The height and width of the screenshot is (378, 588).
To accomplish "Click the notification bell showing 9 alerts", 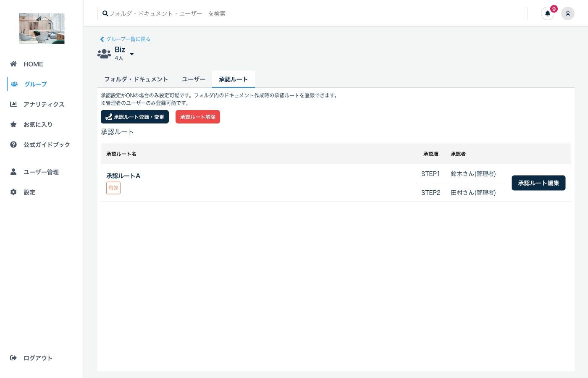I will (548, 13).
